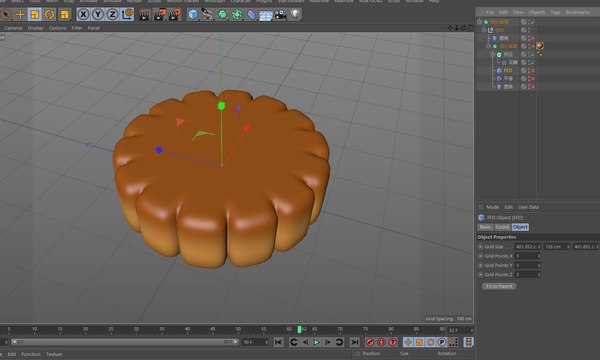Collapse the second hierarchy row expander

484,30
